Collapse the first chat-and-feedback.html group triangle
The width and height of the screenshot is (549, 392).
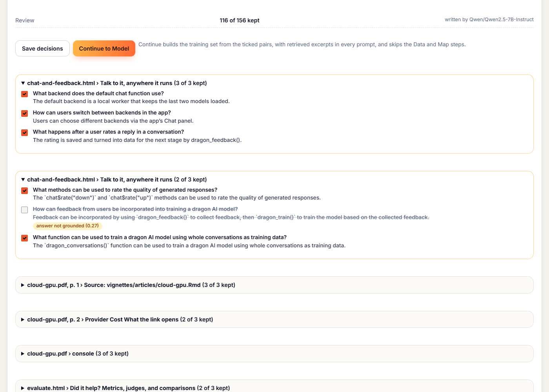pos(23,83)
